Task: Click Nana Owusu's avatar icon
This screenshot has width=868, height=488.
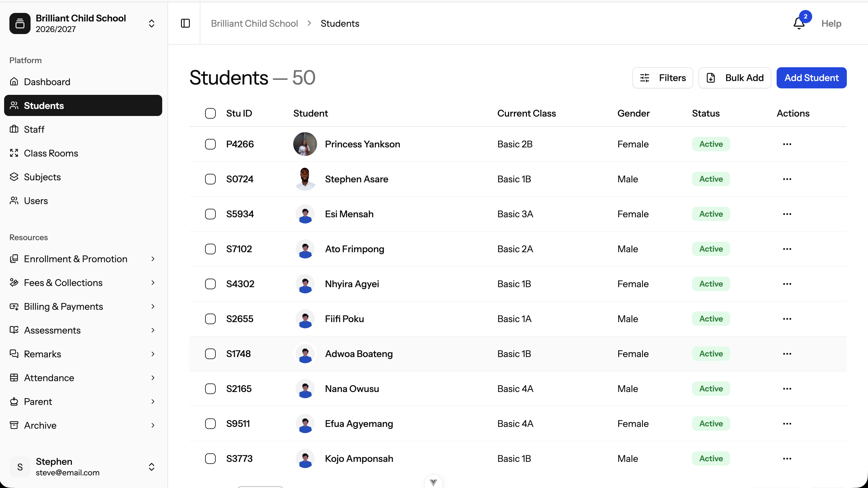Action: point(305,389)
